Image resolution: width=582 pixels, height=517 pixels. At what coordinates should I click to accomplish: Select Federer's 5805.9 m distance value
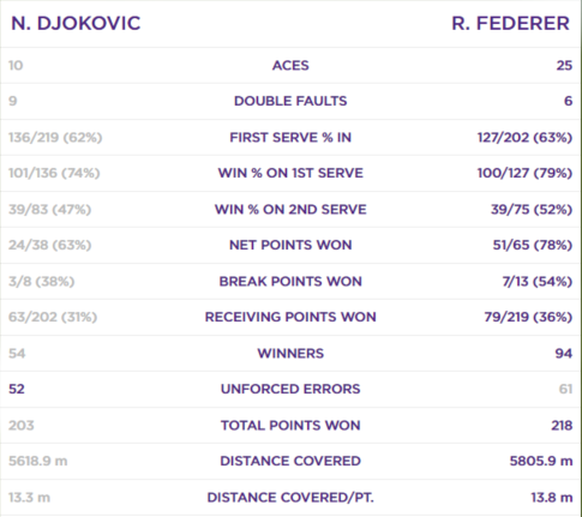click(x=541, y=461)
